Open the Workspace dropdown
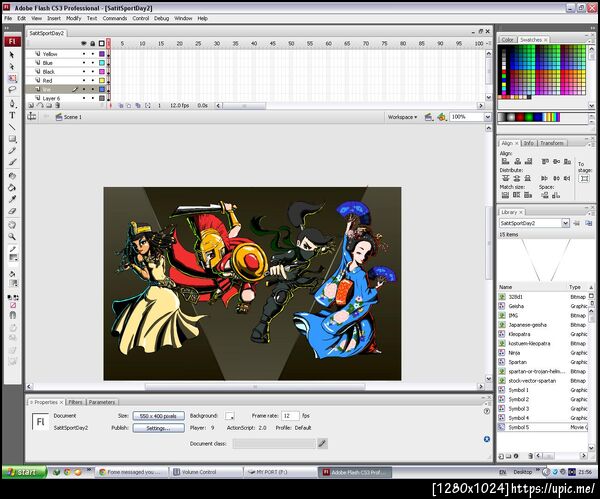The height and width of the screenshot is (499, 600). (402, 117)
